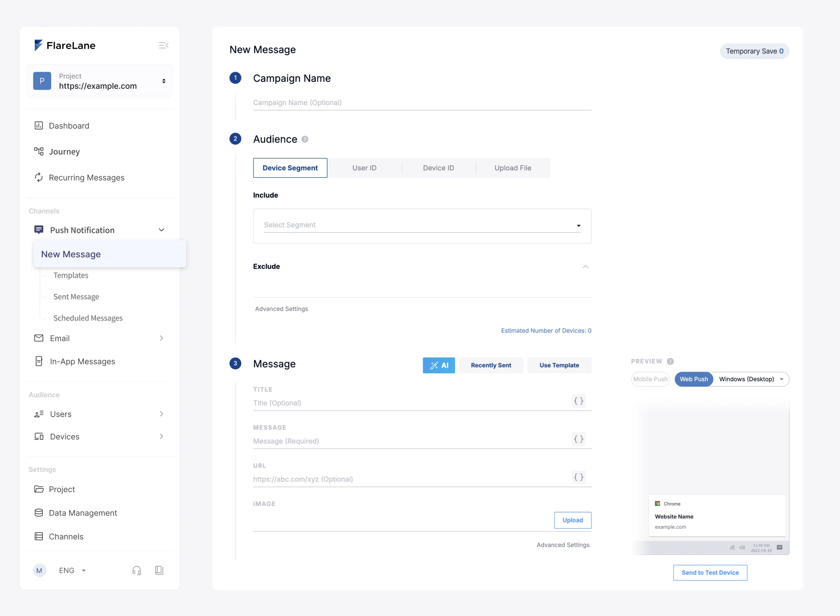Click Estimated Number of Devices text
Image resolution: width=840 pixels, height=616 pixels.
(546, 330)
